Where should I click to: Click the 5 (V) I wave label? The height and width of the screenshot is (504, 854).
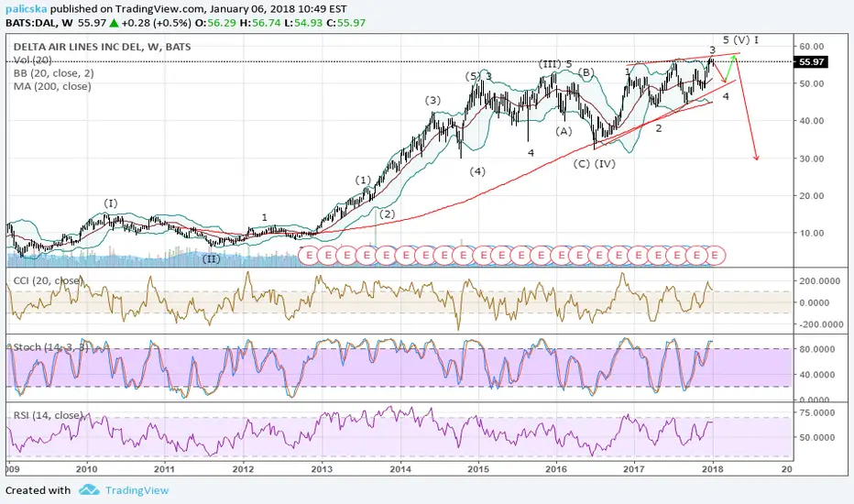(740, 39)
